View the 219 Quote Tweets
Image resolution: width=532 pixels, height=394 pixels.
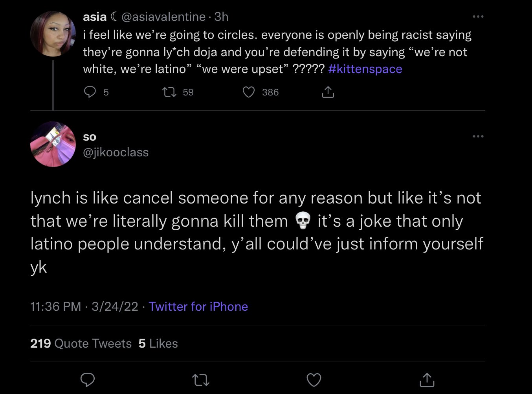pos(81,343)
